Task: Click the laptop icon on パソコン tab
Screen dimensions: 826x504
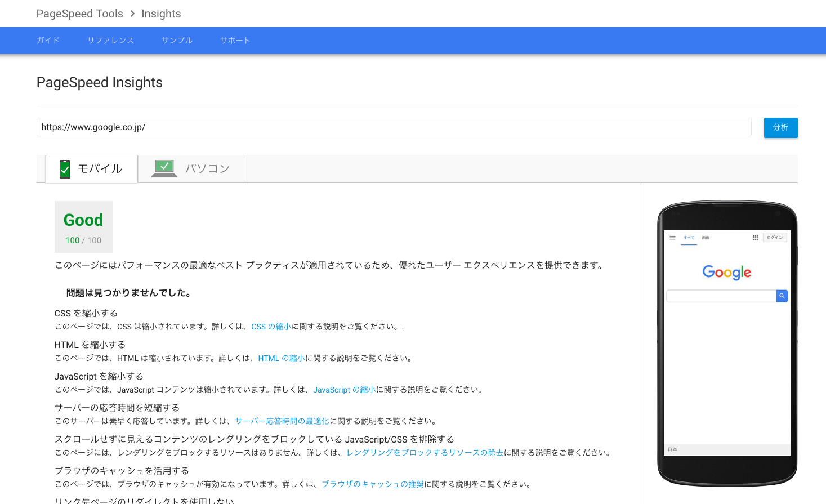Action: click(x=164, y=168)
